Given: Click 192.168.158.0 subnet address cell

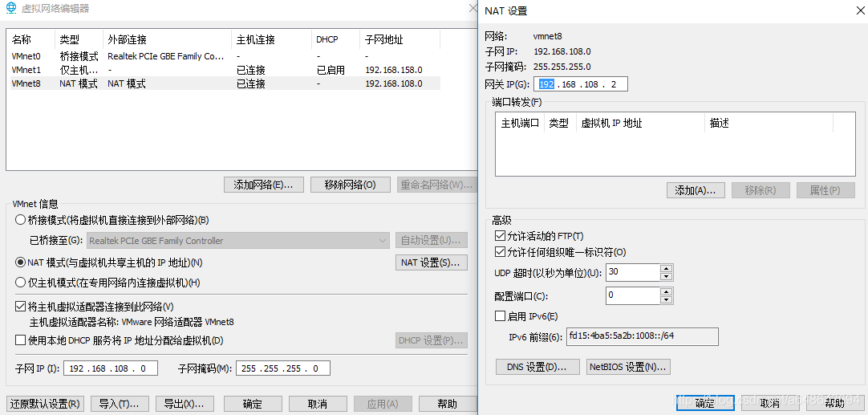Looking at the screenshot, I should pos(394,71).
